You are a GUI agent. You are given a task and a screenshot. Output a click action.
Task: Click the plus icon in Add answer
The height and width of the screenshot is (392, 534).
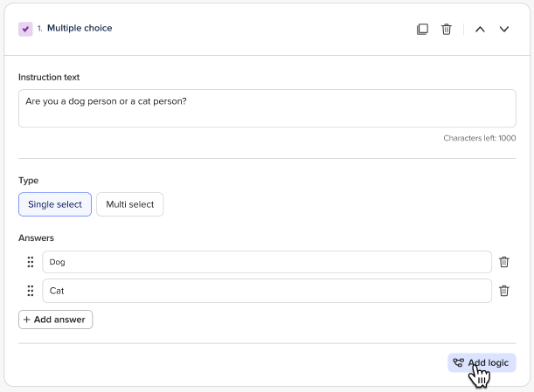click(26, 320)
